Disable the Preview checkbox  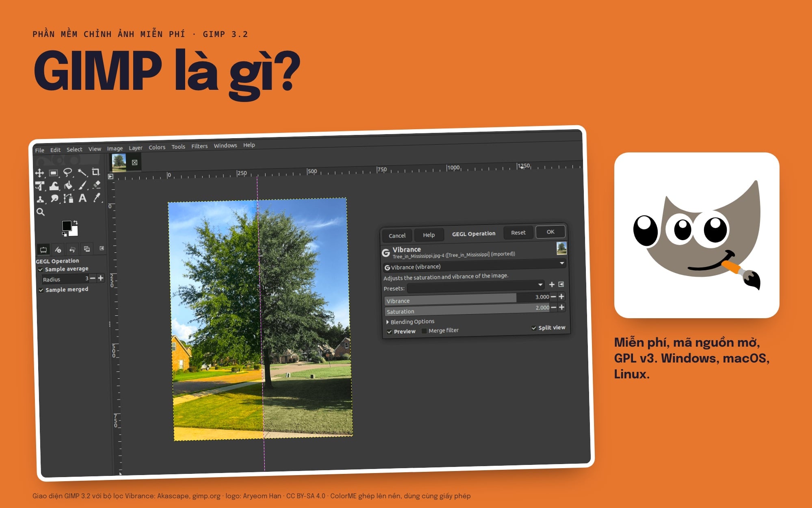tap(389, 332)
